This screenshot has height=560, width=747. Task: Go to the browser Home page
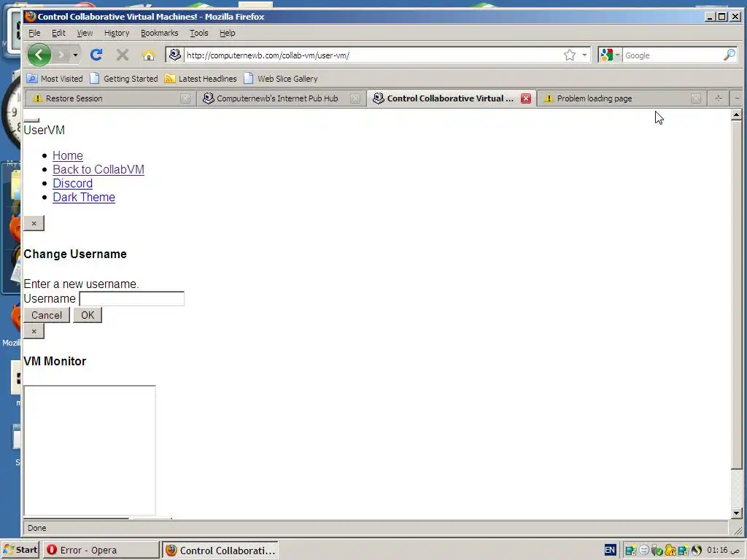coord(149,55)
